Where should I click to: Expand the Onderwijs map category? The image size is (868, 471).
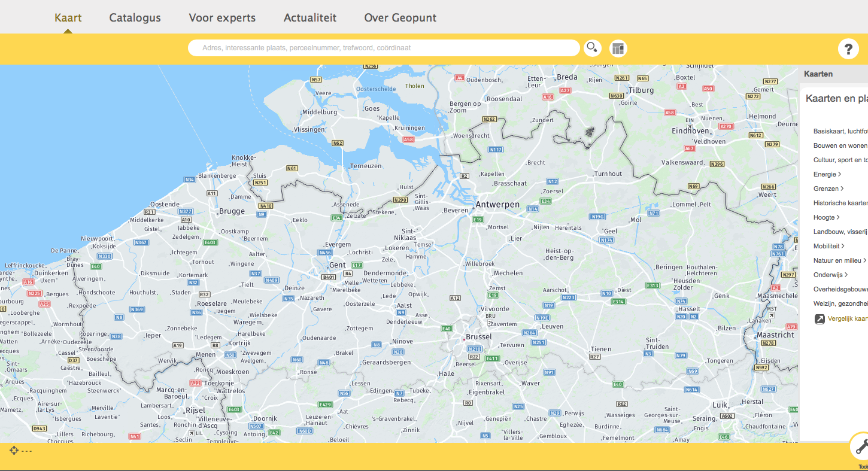(830, 275)
